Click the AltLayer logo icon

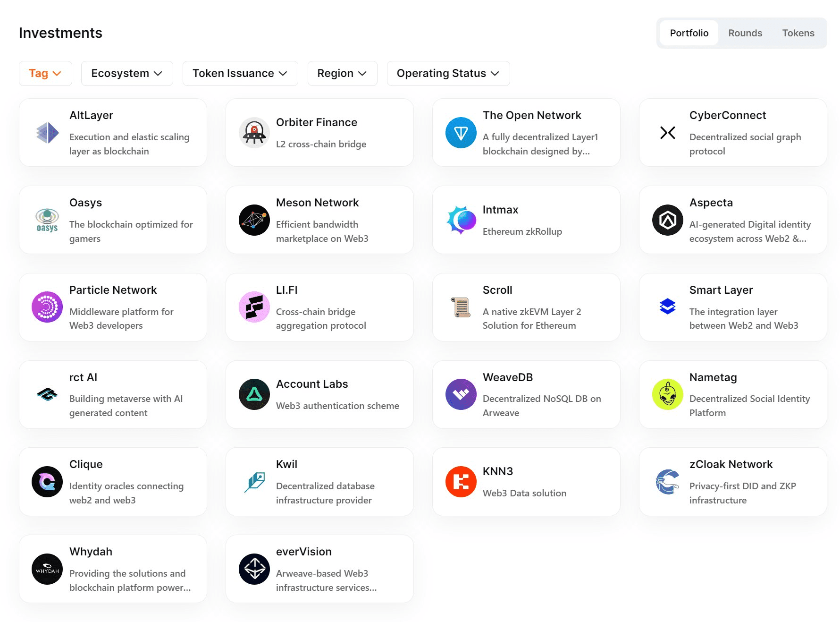[x=47, y=133]
